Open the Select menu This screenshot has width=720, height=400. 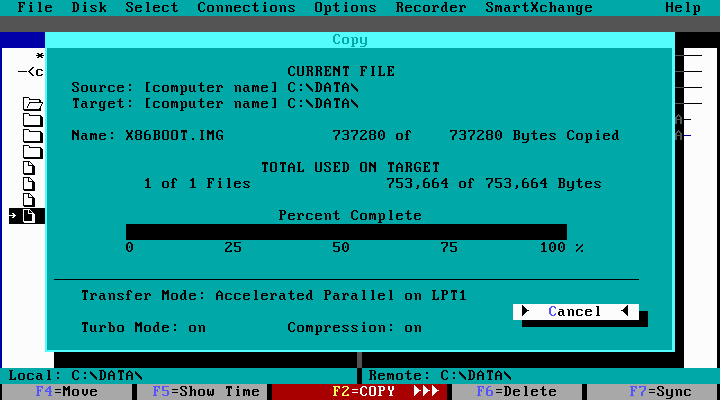152,7
